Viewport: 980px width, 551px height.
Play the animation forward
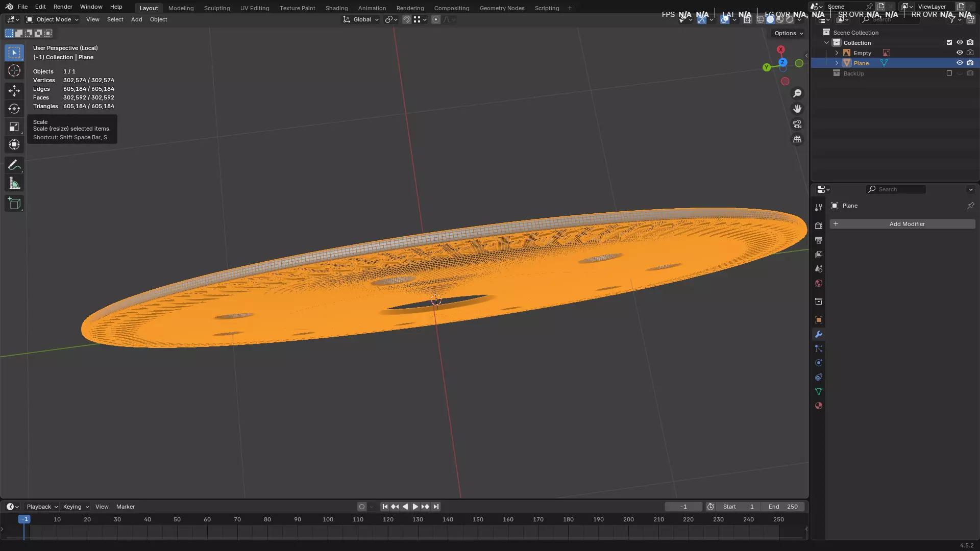tap(415, 507)
